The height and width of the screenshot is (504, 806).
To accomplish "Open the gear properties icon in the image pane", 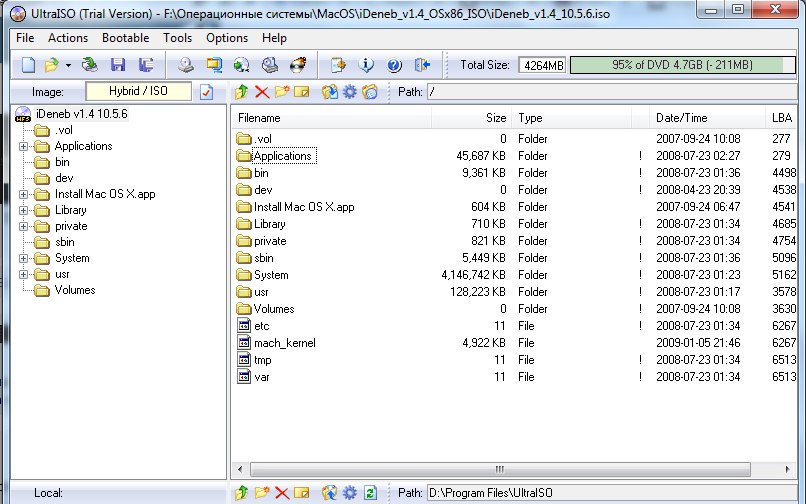I will (x=350, y=92).
